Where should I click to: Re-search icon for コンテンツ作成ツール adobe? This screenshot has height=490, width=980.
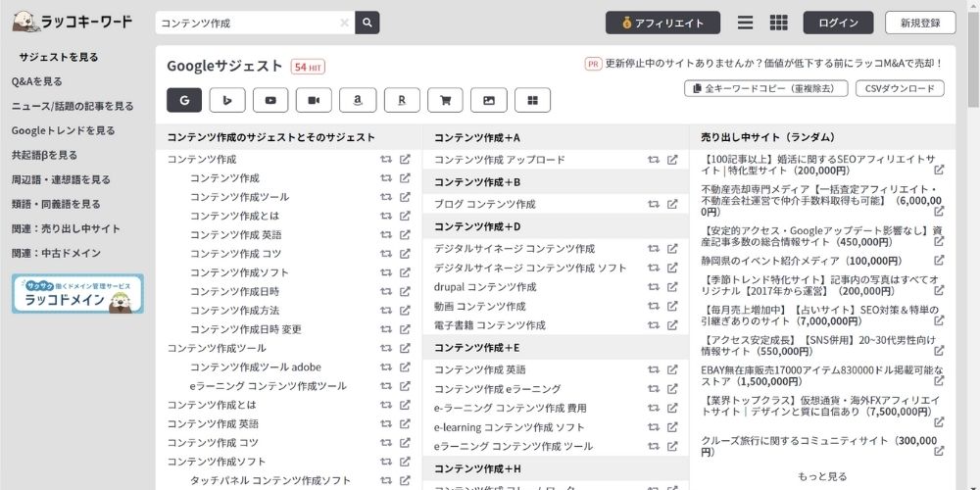pyautogui.click(x=386, y=367)
